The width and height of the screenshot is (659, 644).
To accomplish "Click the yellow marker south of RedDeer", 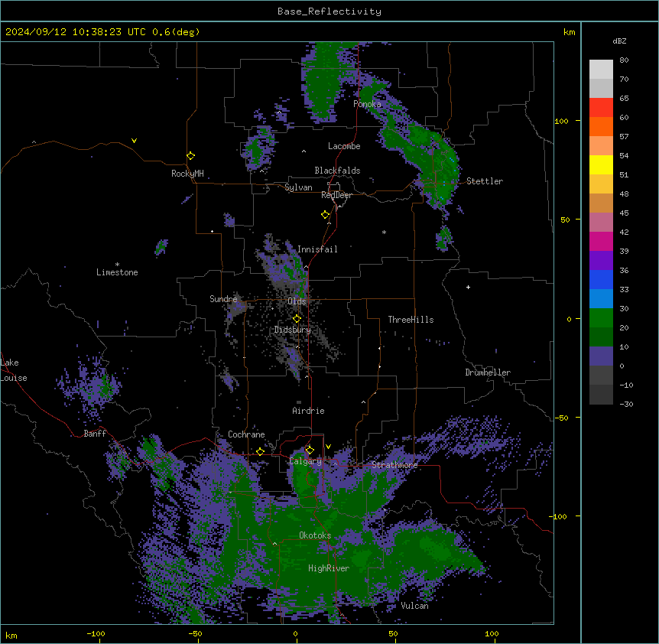I will pyautogui.click(x=326, y=215).
